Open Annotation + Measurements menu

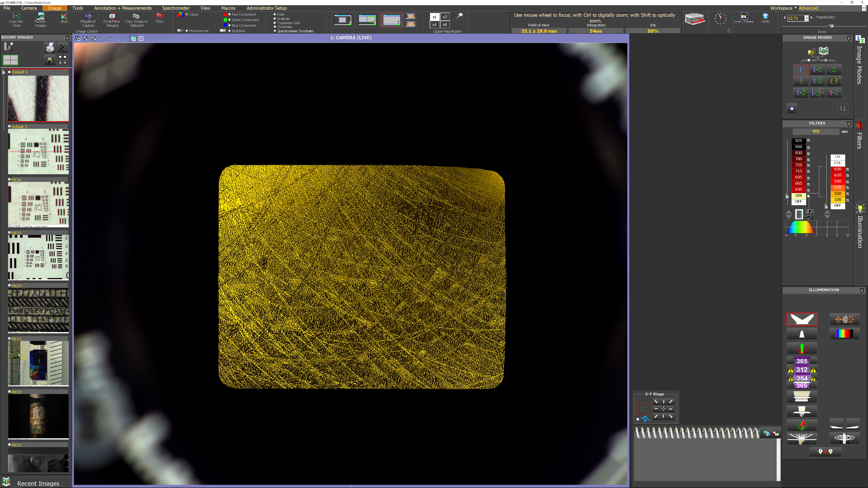click(x=123, y=8)
